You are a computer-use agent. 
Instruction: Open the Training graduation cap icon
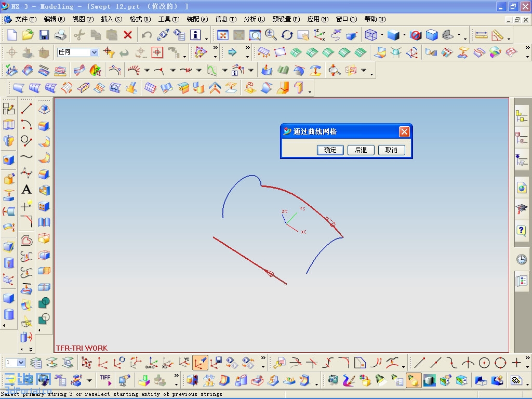tap(522, 208)
